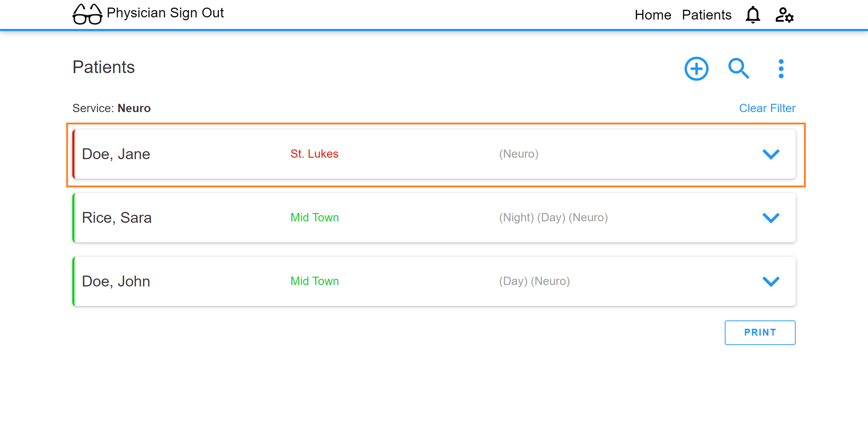Image resolution: width=868 pixels, height=434 pixels.
Task: Click Mid Town on Rice, Sara card
Action: tap(315, 217)
